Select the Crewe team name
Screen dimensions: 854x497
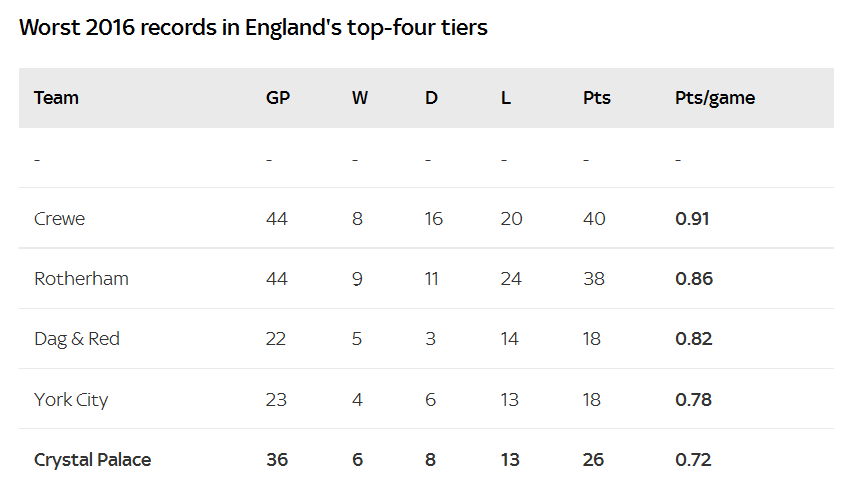tap(59, 219)
